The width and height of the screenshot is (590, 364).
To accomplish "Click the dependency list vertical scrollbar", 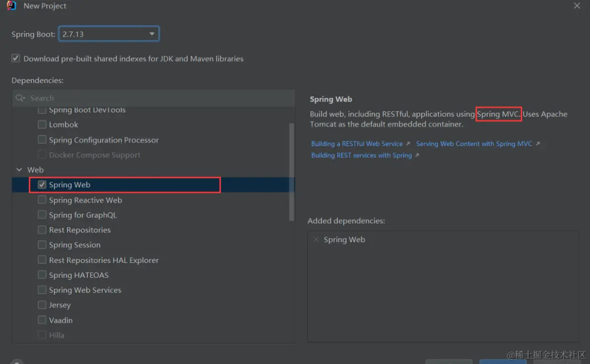I will pyautogui.click(x=291, y=172).
